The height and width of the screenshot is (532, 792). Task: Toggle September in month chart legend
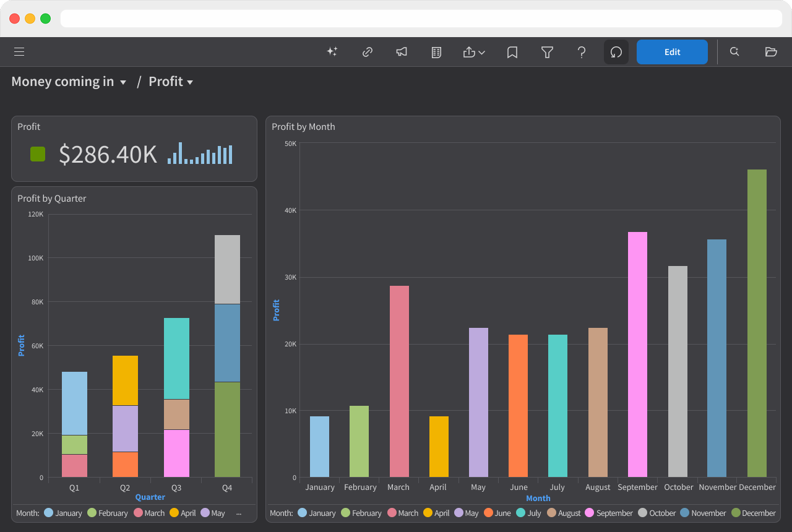coord(609,513)
